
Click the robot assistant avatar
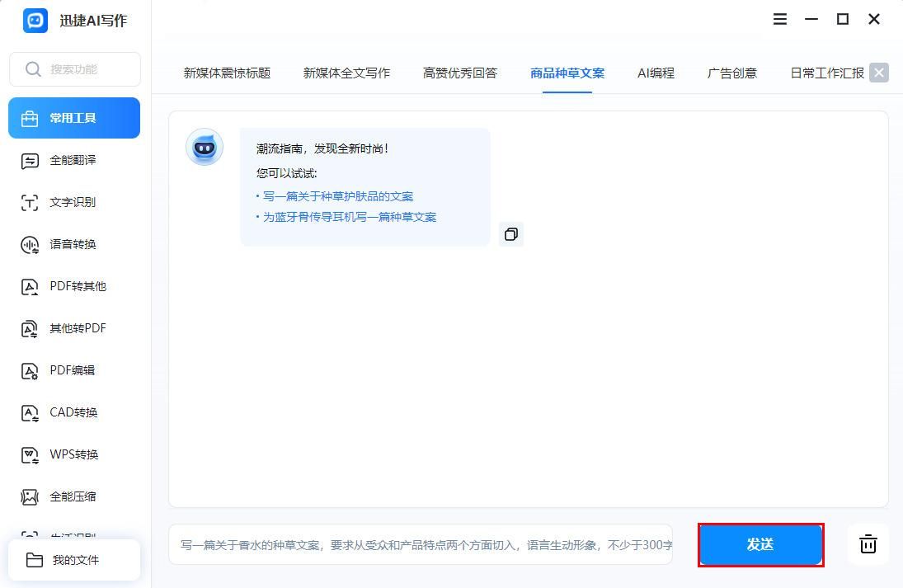tap(205, 148)
